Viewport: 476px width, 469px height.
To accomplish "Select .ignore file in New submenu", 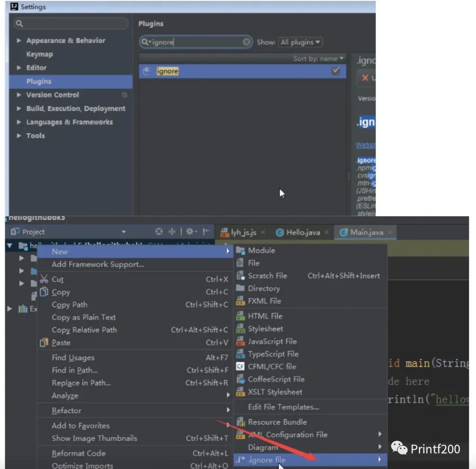I will pyautogui.click(x=310, y=460).
